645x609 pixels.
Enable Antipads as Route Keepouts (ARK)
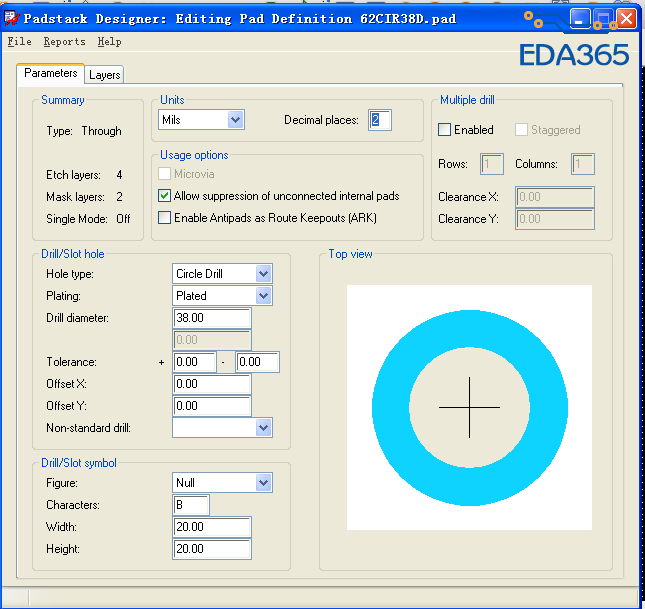(x=165, y=217)
